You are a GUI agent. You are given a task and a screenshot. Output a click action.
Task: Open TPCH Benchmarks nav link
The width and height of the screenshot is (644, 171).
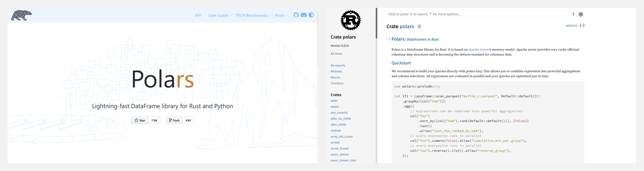pos(251,16)
